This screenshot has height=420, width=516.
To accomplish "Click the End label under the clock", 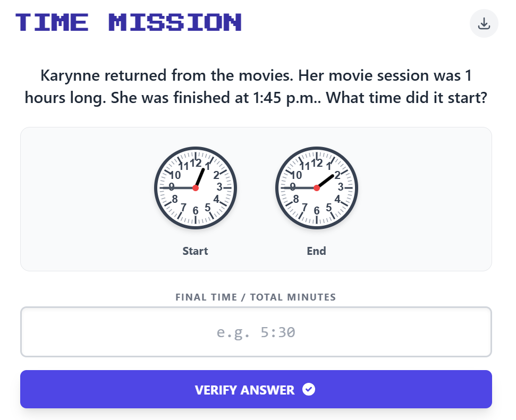I will [316, 251].
